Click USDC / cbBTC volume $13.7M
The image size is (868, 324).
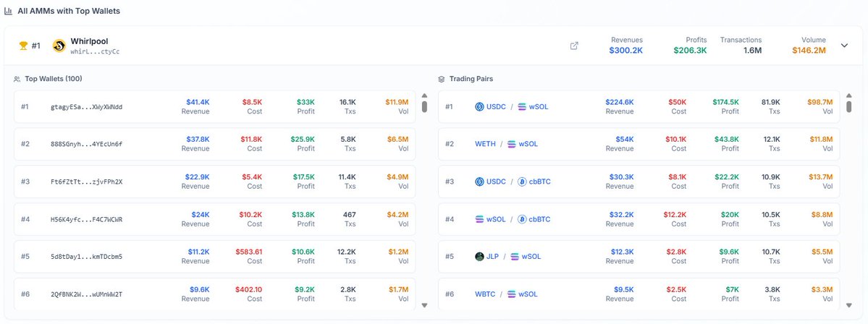coord(821,177)
